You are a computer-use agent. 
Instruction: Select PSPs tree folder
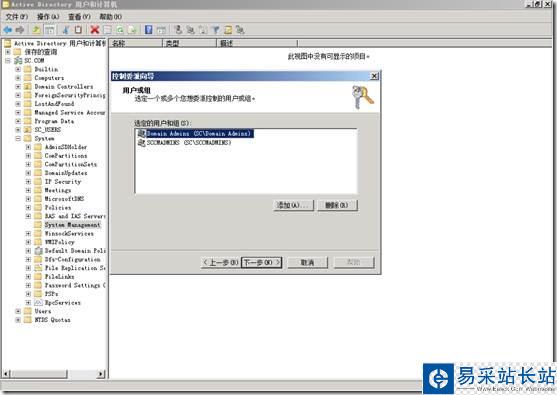pyautogui.click(x=52, y=294)
